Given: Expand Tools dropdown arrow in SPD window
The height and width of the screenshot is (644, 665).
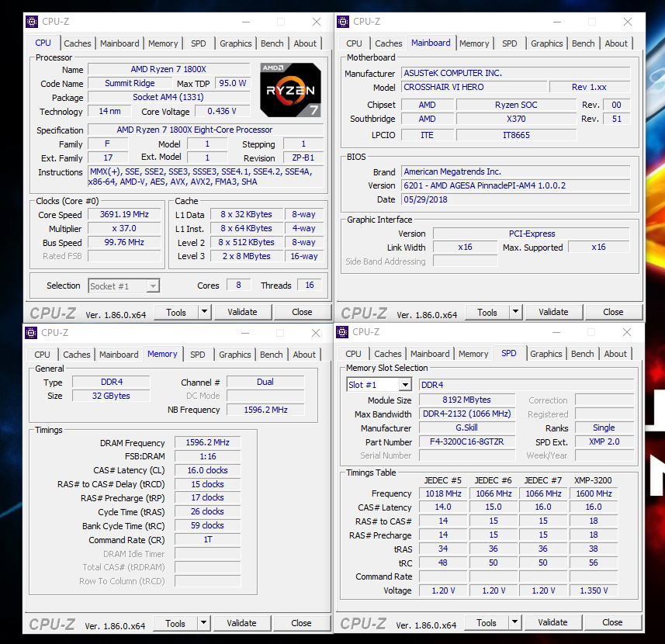Looking at the screenshot, I should 515,622.
